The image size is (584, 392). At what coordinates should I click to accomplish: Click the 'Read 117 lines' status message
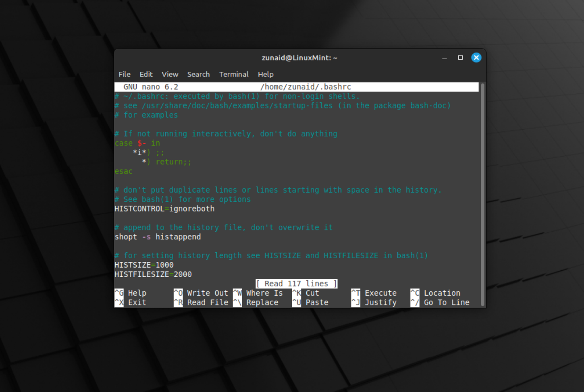(296, 284)
